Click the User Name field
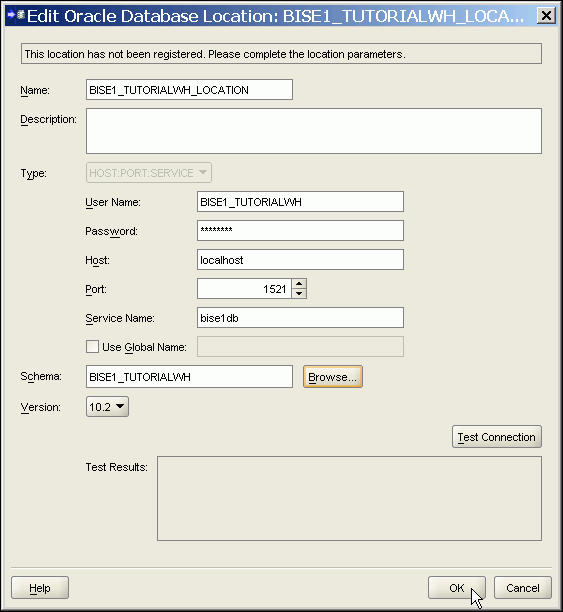The image size is (563, 612). pyautogui.click(x=300, y=202)
